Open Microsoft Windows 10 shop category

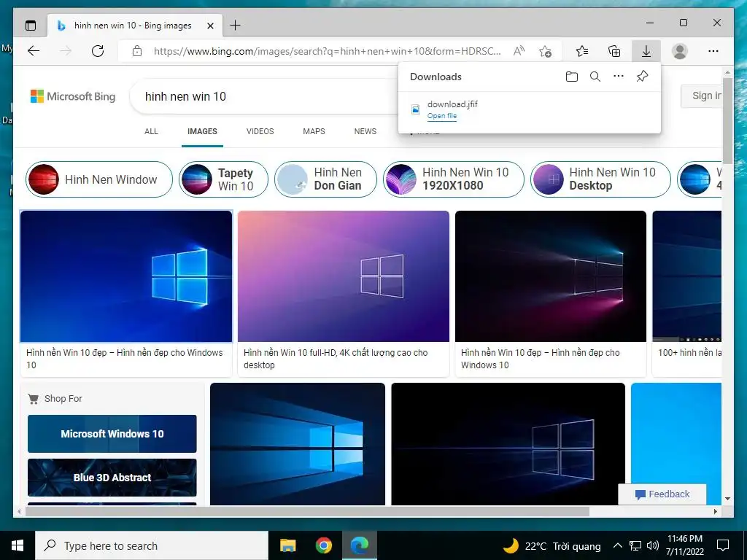(x=112, y=434)
